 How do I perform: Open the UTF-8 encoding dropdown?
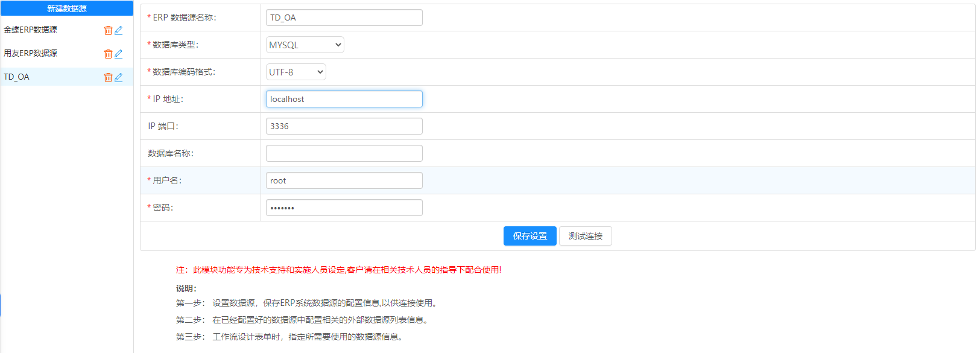296,72
